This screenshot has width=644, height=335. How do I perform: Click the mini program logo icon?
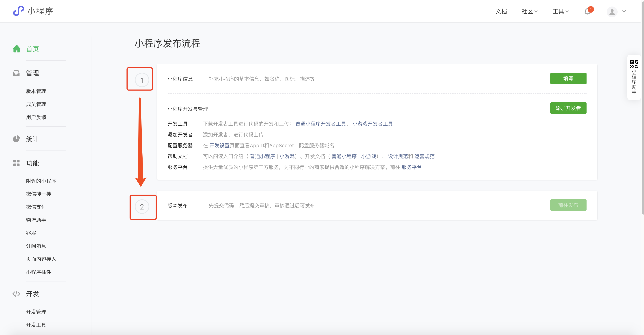pos(18,11)
